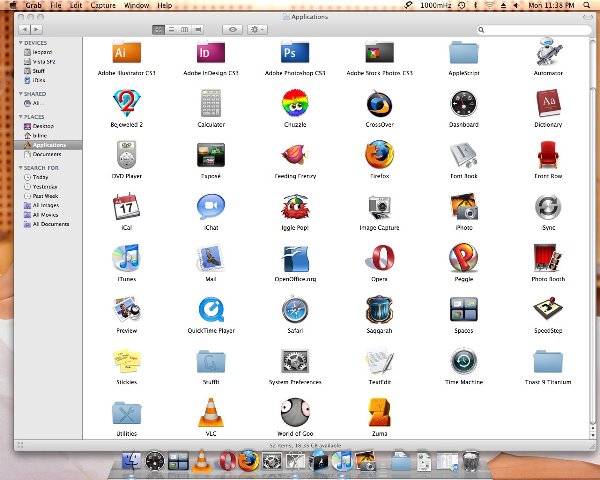Open the Action gear dropdown menu

pyautogui.click(x=257, y=29)
